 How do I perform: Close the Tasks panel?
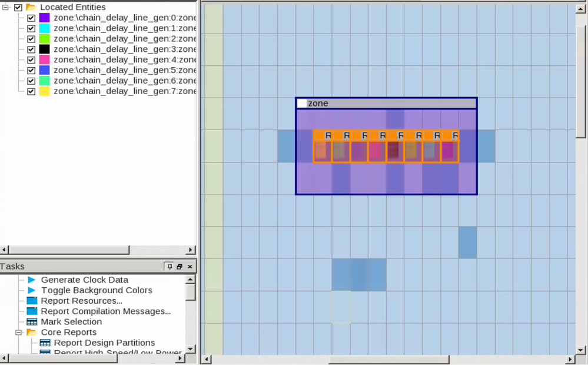coord(190,266)
